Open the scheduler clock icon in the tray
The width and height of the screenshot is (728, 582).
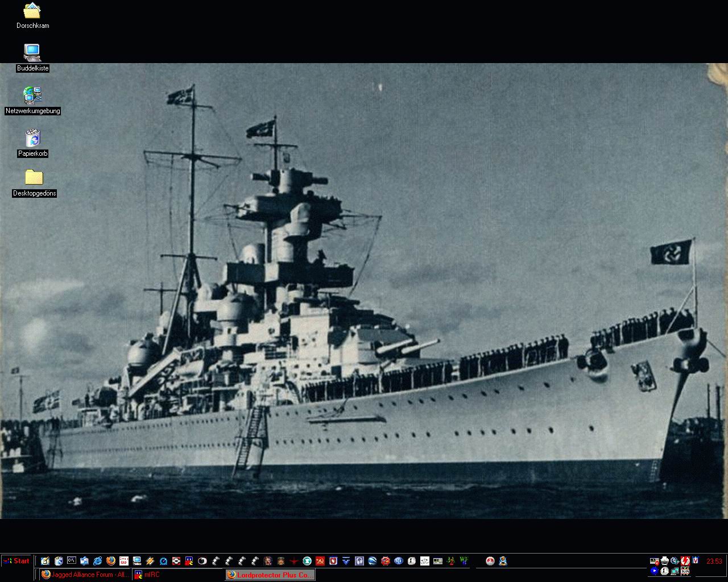coord(664,571)
